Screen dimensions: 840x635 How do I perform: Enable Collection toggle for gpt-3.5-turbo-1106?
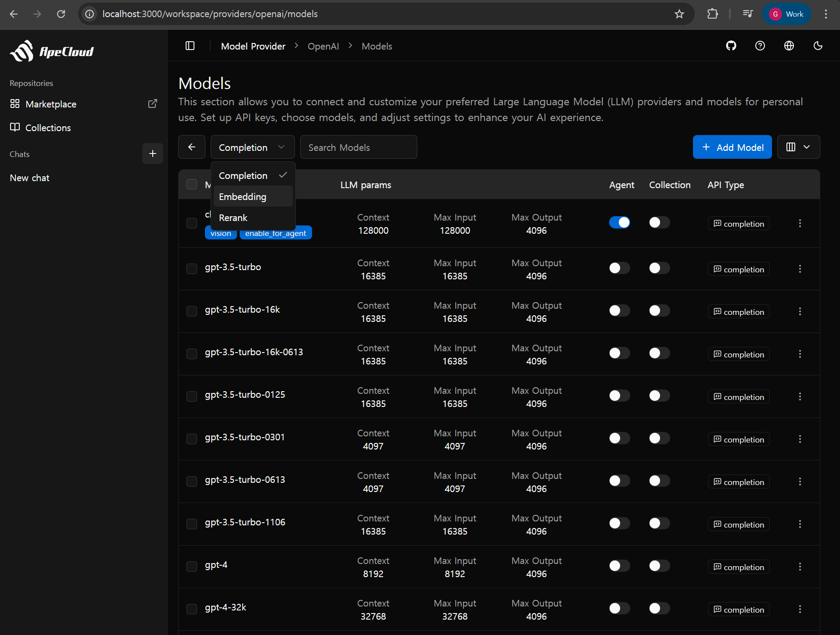click(x=659, y=523)
